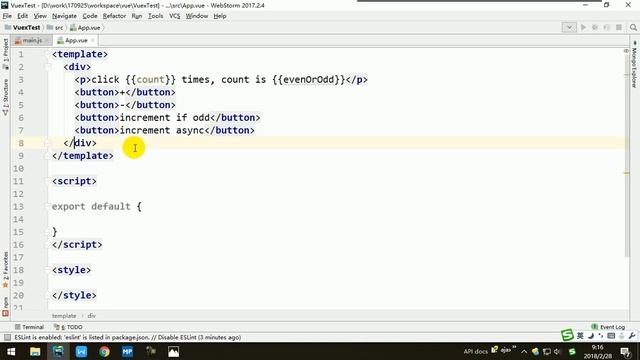Image resolution: width=640 pixels, height=360 pixels.
Task: Open the File menu
Action: [x=7, y=16]
